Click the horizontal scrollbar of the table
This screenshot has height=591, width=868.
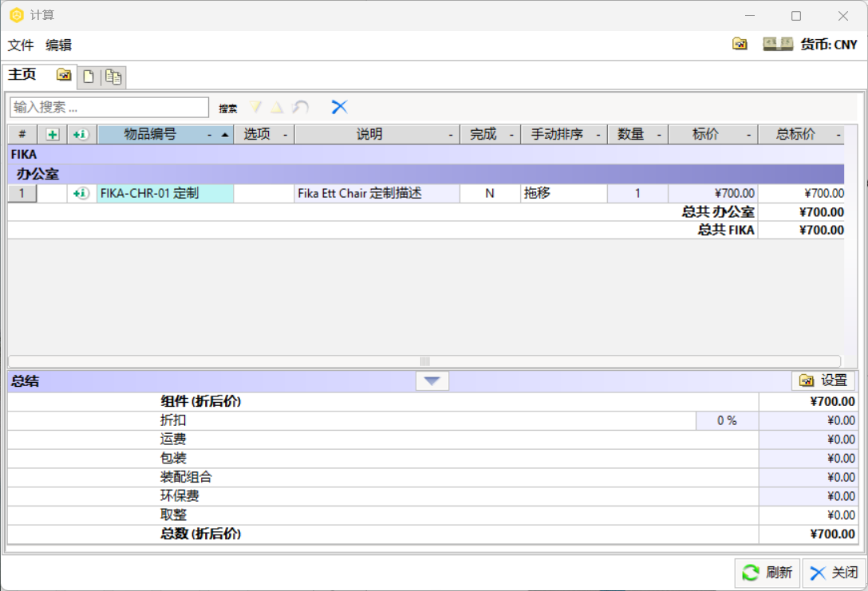[x=424, y=361]
